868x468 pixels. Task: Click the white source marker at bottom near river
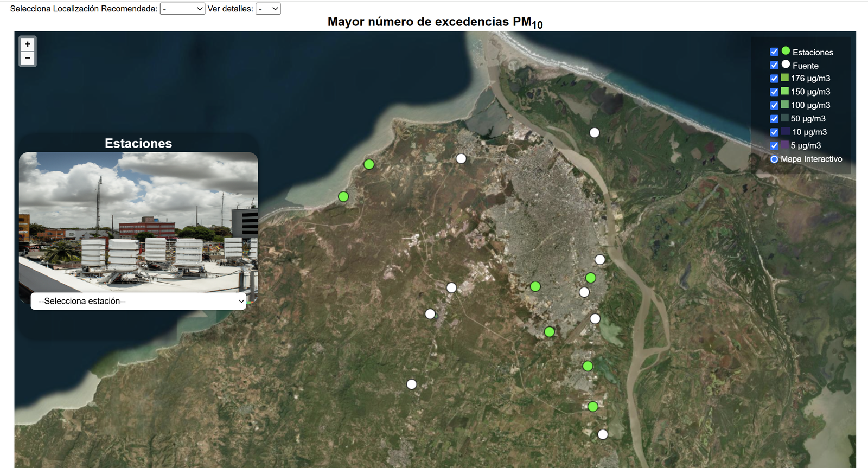(603, 434)
